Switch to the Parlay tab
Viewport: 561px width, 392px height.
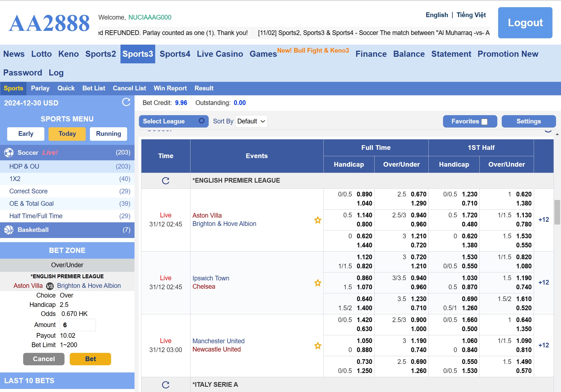40,88
